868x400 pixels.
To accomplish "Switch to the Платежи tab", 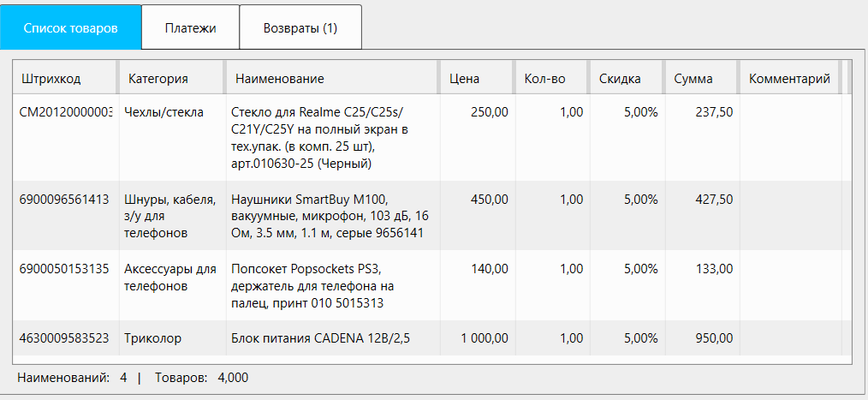I will 190,27.
